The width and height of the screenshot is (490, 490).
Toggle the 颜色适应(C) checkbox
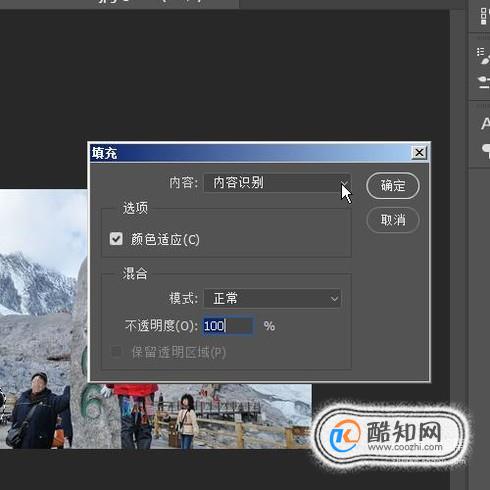(x=116, y=239)
